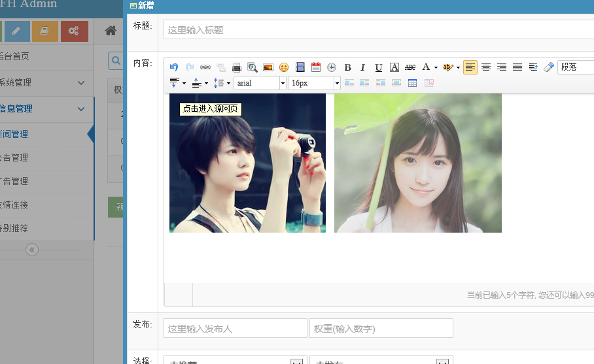Undo the last edit in the editor
This screenshot has width=594, height=364.
coord(174,67)
